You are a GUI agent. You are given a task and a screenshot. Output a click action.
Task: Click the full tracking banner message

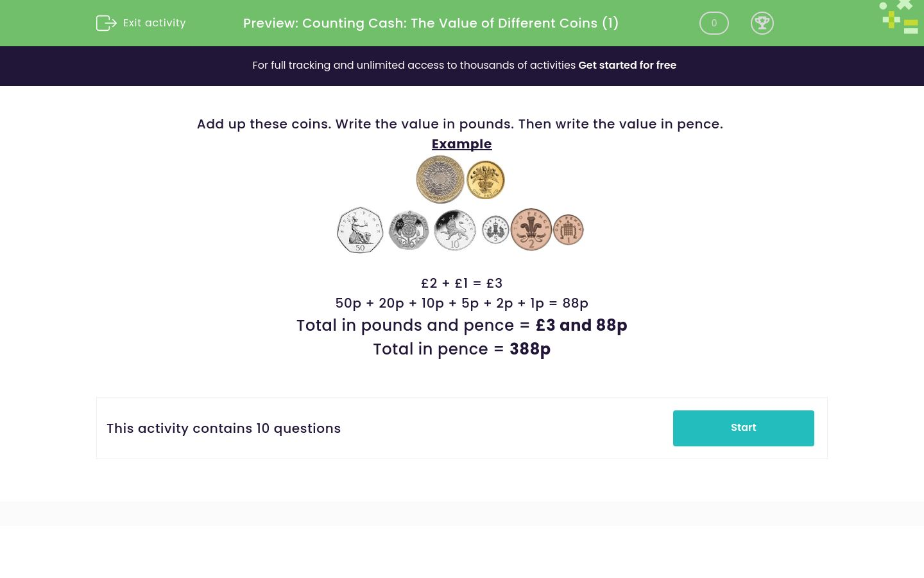point(415,65)
